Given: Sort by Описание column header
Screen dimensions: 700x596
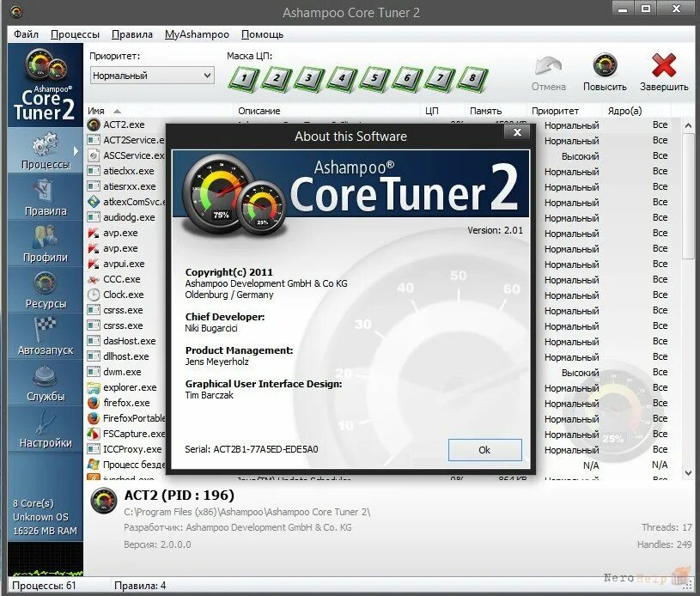Looking at the screenshot, I should pyautogui.click(x=326, y=111).
